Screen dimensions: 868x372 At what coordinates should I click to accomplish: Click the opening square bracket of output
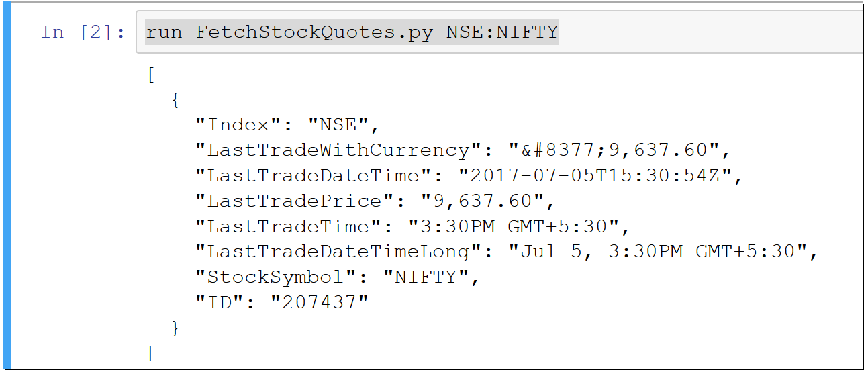151,74
